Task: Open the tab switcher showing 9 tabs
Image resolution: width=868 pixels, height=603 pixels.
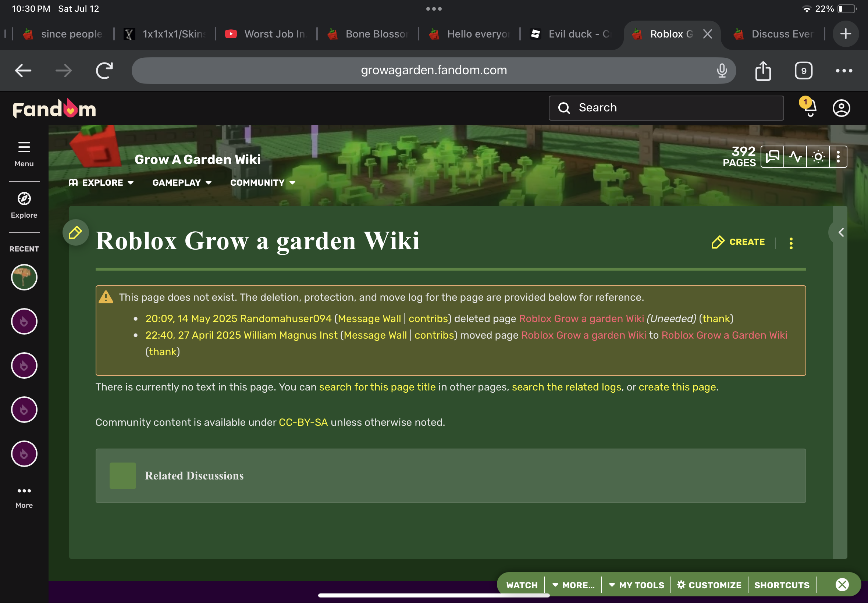Action: [803, 71]
